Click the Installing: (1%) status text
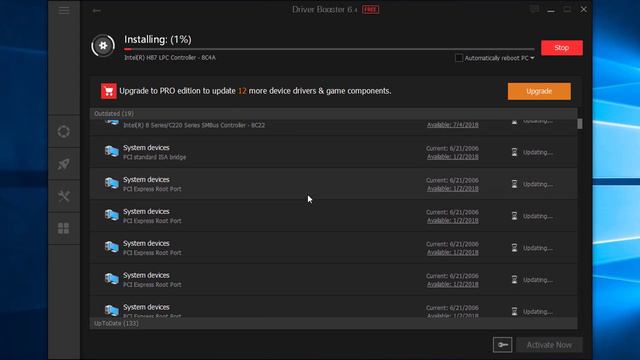The height and width of the screenshot is (360, 640). tap(158, 40)
